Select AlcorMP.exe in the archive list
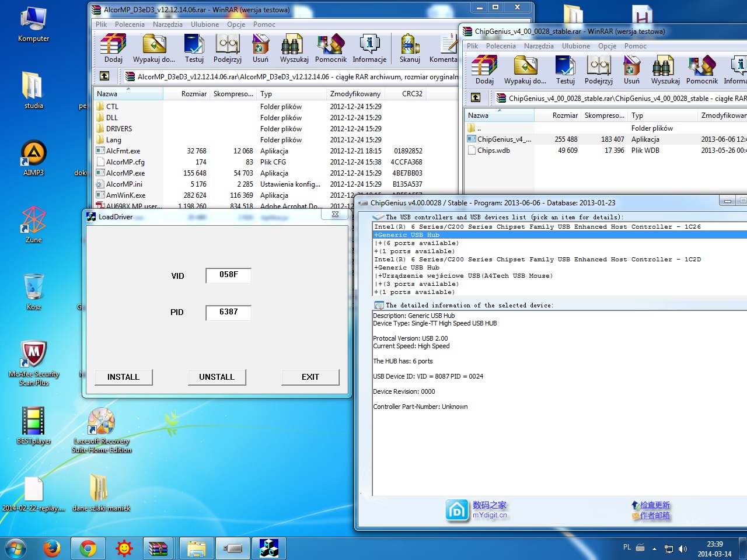The width and height of the screenshot is (747, 560). pos(125,173)
